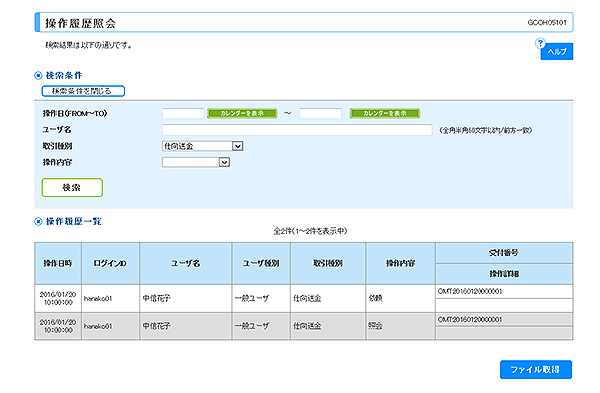
Task: Focus the operation date TO field
Action: [320, 113]
